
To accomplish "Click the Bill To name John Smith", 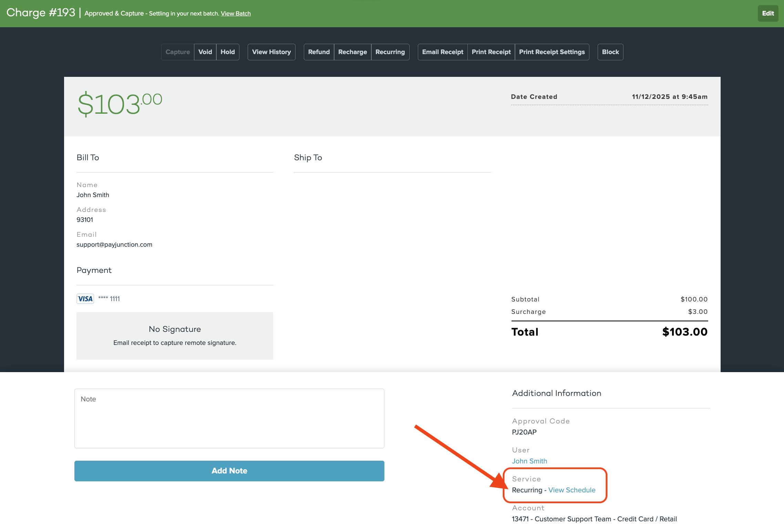I will 93,195.
